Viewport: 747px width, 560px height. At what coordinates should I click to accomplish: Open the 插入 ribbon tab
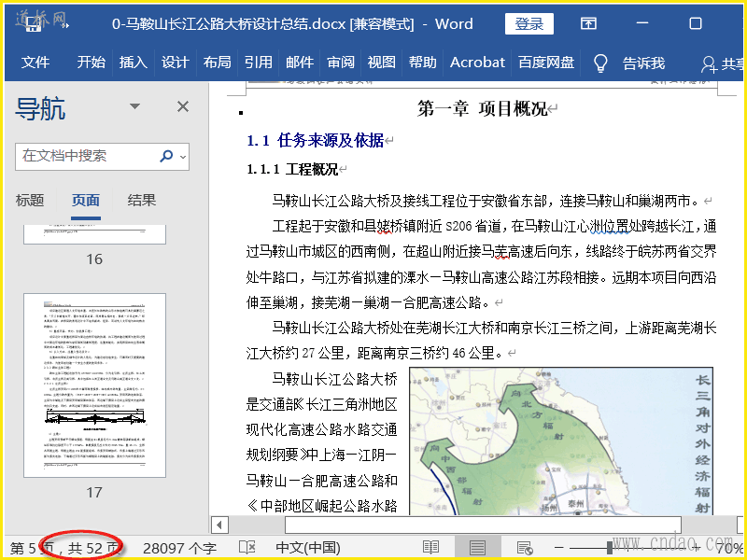[x=133, y=63]
